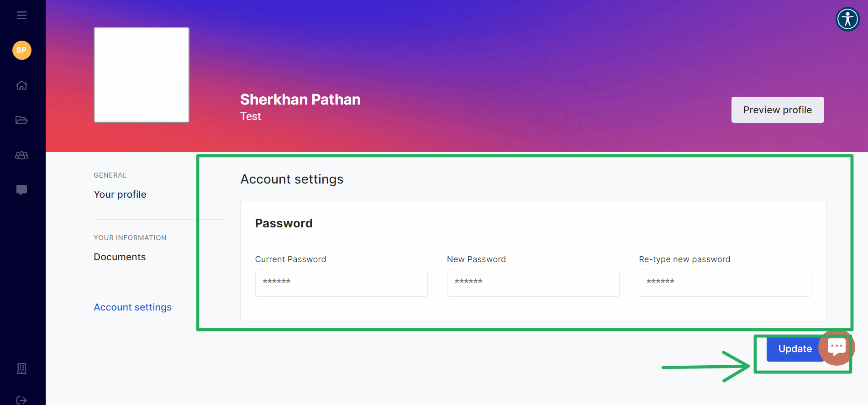Focus the Re-type new password field
868x405 pixels.
(725, 283)
